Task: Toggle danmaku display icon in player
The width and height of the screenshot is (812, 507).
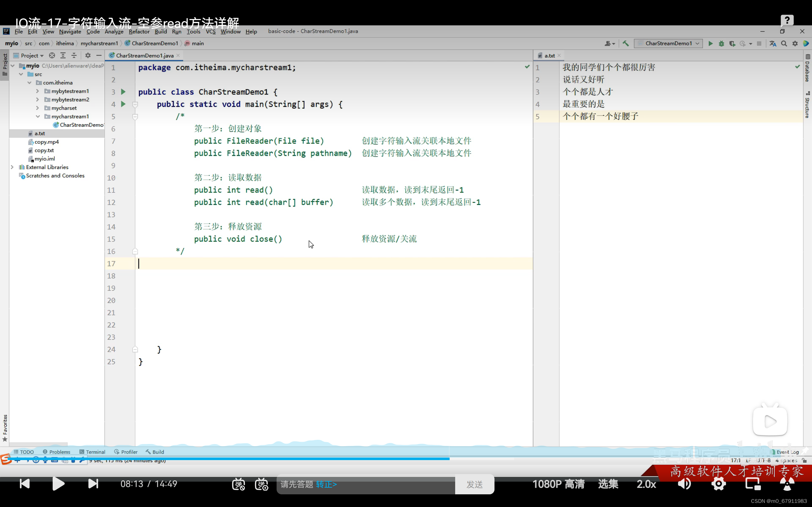Action: point(238,484)
